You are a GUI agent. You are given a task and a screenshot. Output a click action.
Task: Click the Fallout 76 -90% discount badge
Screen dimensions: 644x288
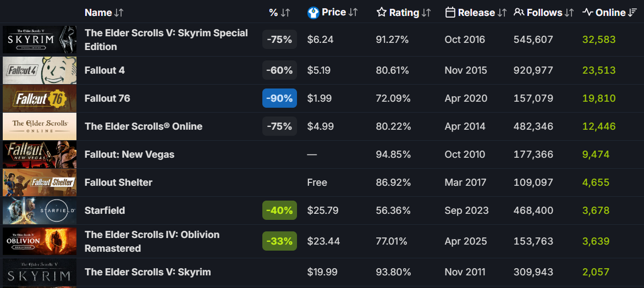tap(279, 98)
